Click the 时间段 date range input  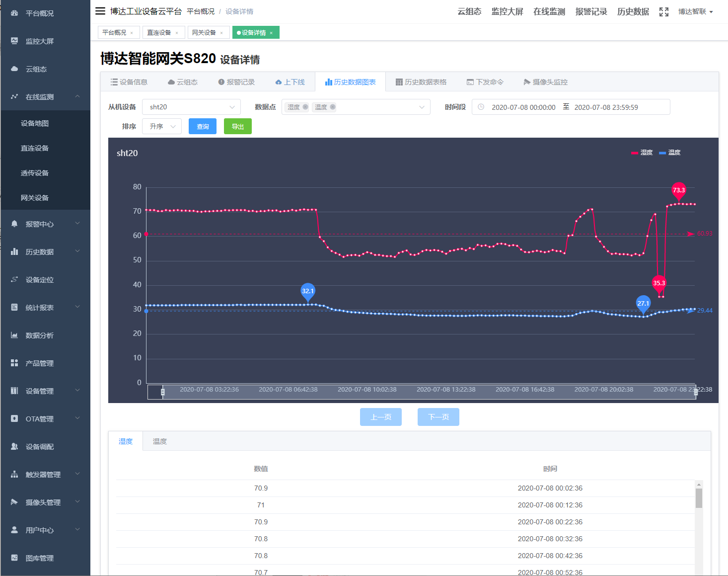[x=571, y=107]
